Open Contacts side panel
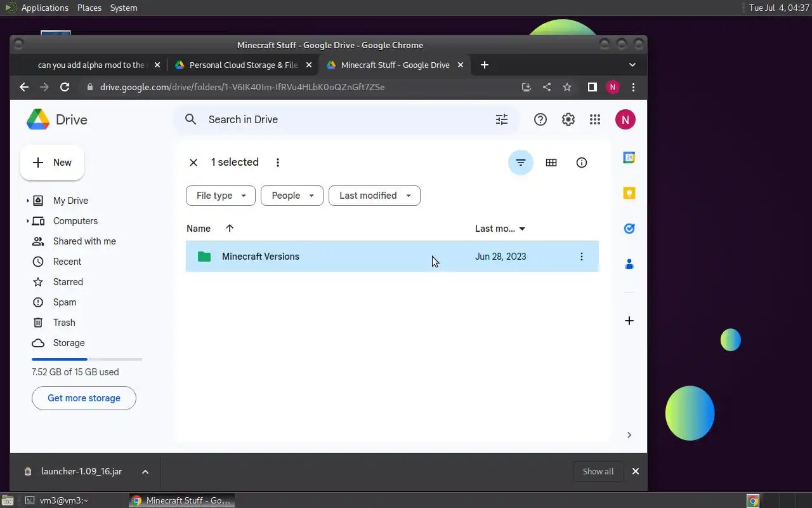The height and width of the screenshot is (508, 812). pos(629,264)
